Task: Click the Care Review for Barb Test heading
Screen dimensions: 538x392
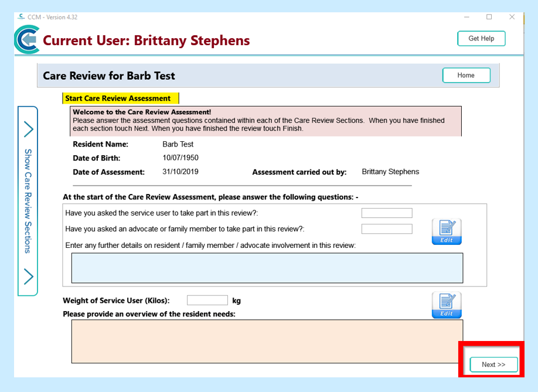Action: pos(109,76)
